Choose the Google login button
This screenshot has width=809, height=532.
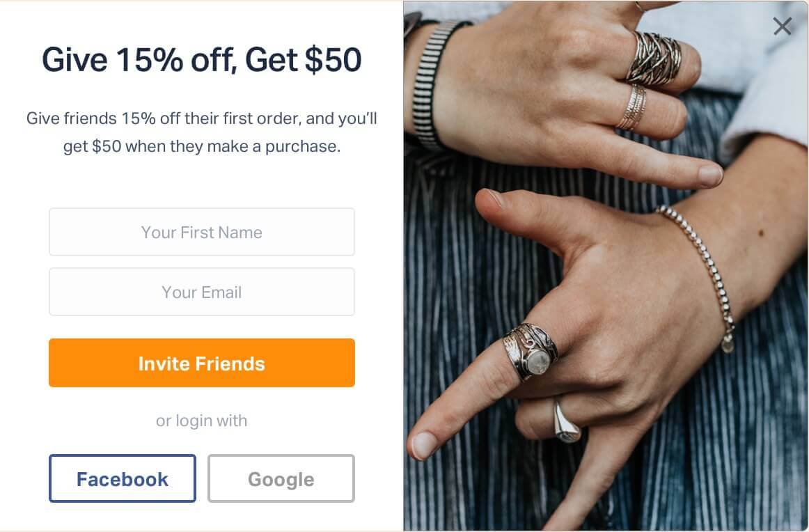click(281, 478)
